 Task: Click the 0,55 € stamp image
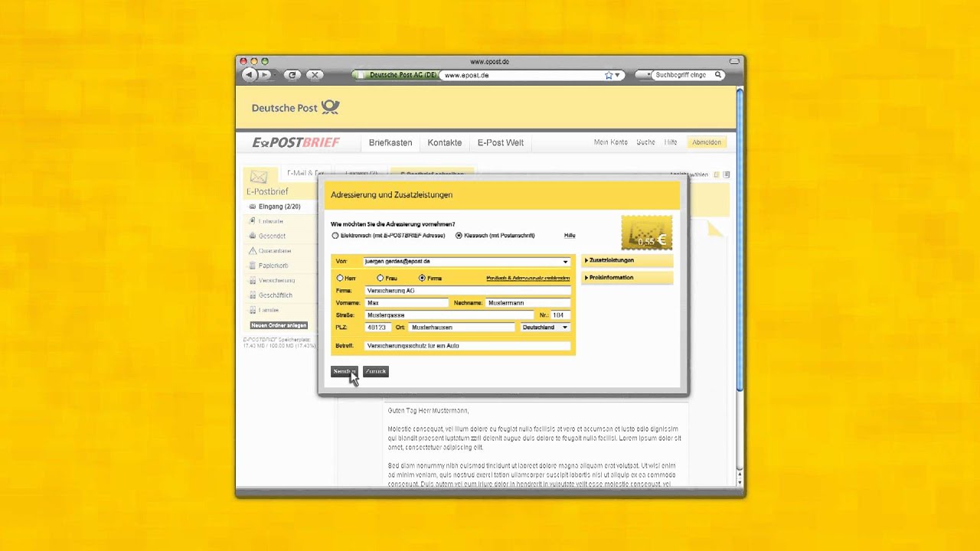647,233
